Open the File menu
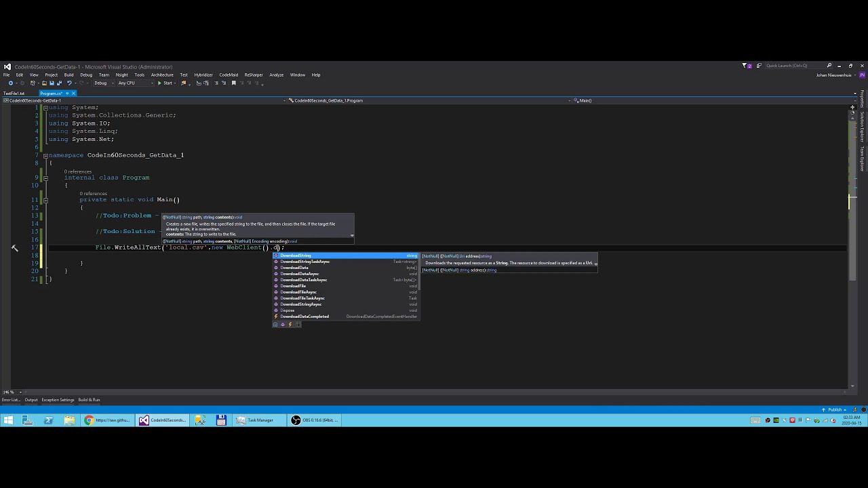868x488 pixels. [6, 75]
